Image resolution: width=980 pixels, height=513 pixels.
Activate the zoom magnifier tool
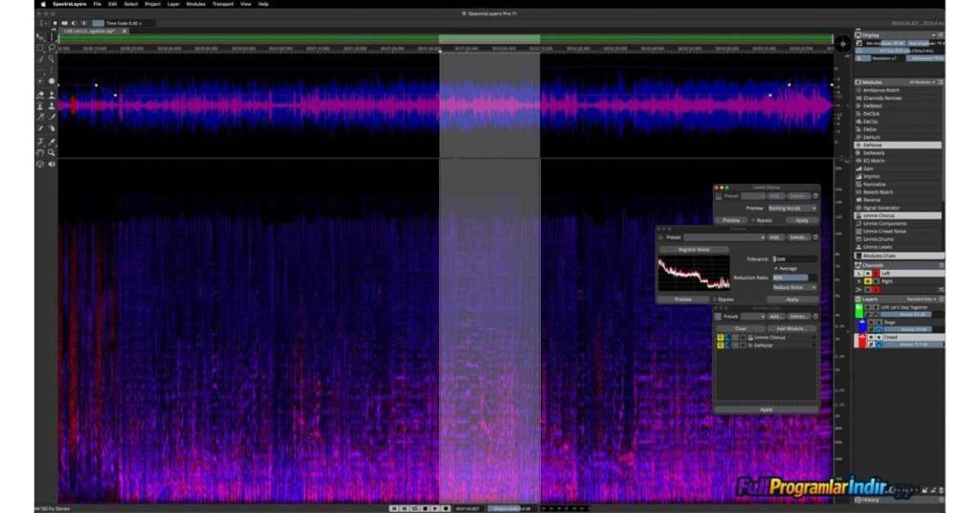(x=52, y=152)
